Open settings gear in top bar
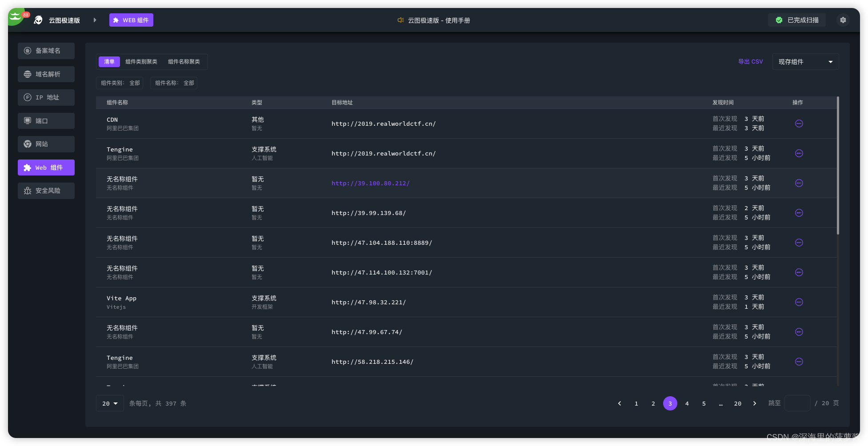Image resolution: width=868 pixels, height=446 pixels. [843, 20]
